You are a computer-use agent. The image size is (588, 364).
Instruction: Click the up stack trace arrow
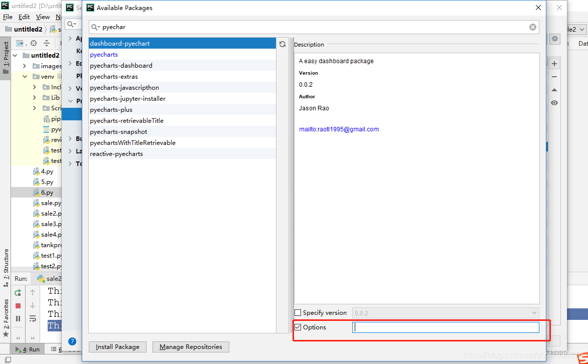(x=33, y=292)
